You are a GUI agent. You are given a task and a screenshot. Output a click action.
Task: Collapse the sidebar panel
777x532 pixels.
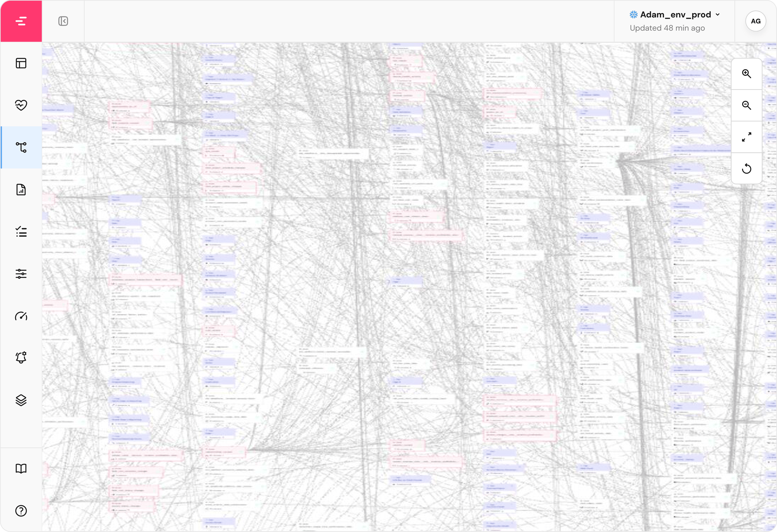pos(63,21)
